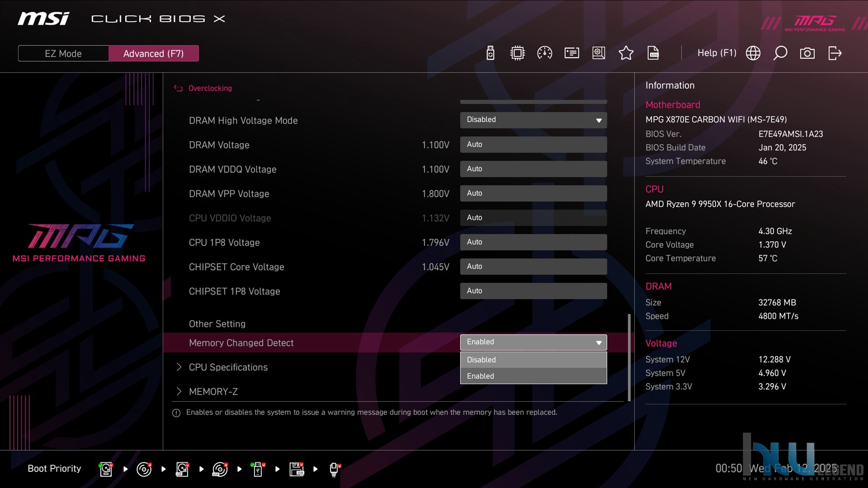The height and width of the screenshot is (488, 868).
Task: Click the 1.045V voltage reading
Action: [435, 267]
